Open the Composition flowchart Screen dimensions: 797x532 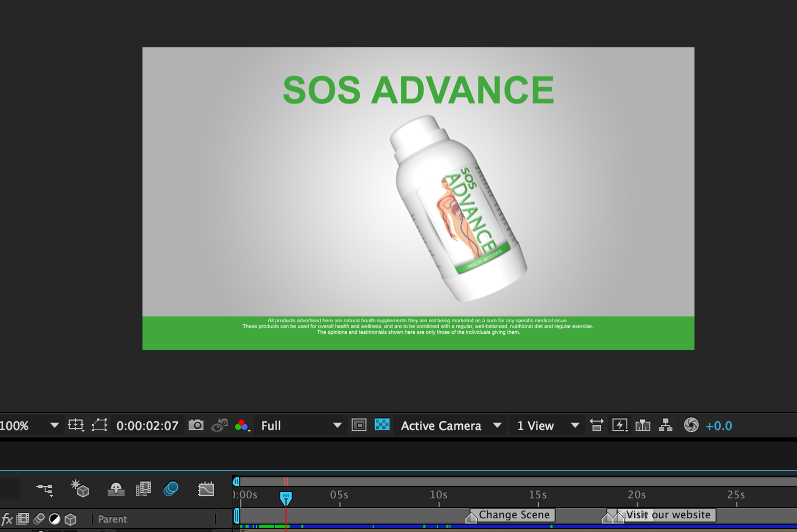(x=665, y=425)
